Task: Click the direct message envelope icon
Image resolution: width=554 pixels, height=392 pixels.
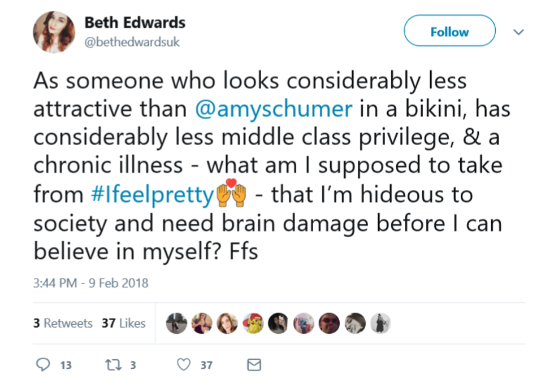Action: (x=253, y=365)
